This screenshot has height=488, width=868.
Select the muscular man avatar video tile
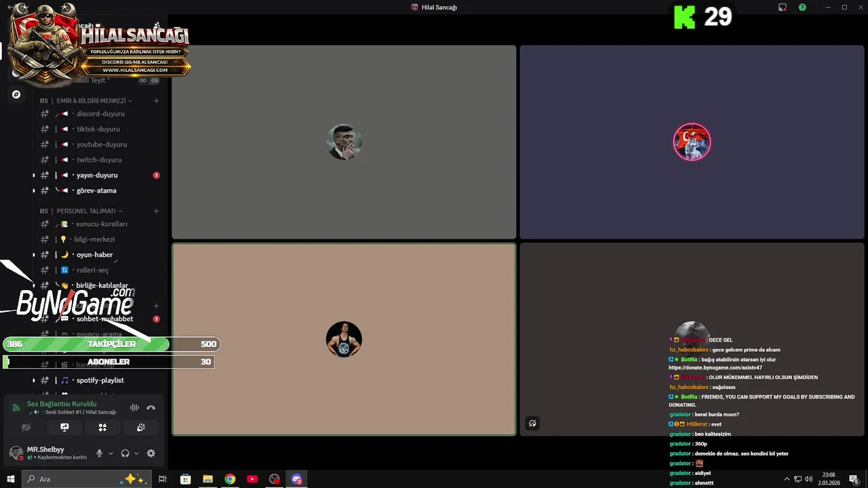click(x=344, y=339)
